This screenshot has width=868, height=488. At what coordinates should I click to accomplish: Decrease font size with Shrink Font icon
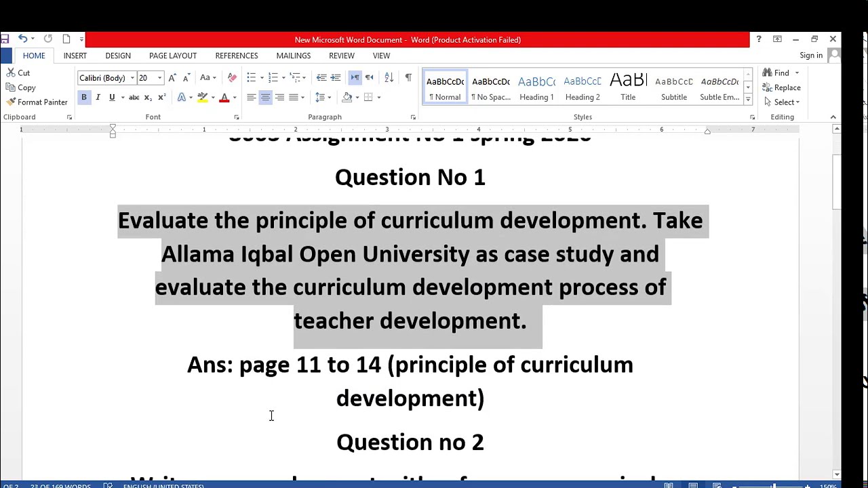click(x=186, y=78)
